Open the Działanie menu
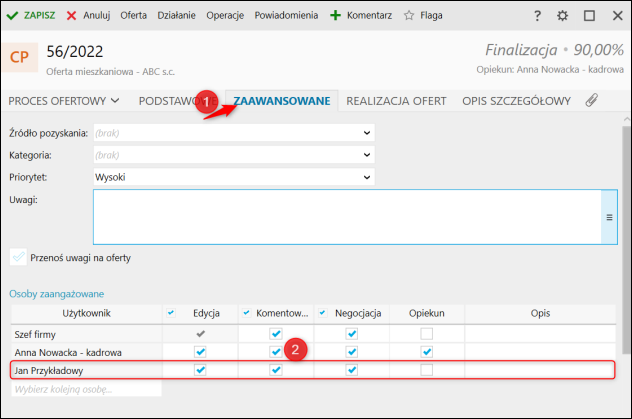Image resolution: width=632 pixels, height=419 pixels. 177,15
